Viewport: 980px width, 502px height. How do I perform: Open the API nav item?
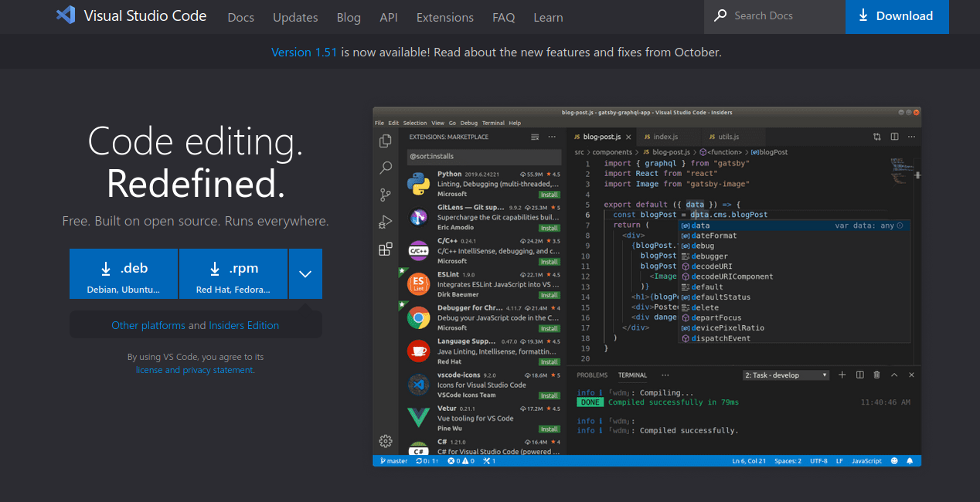click(389, 17)
